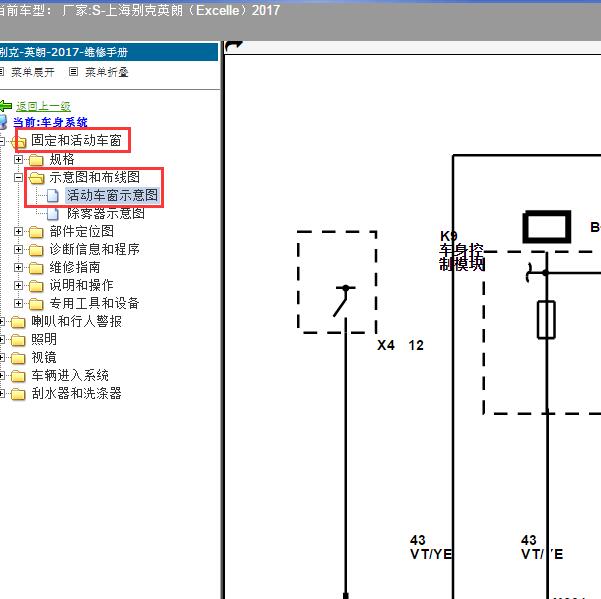The image size is (601, 599).
Task: Expand the 规格 tree node
Action: (x=20, y=160)
